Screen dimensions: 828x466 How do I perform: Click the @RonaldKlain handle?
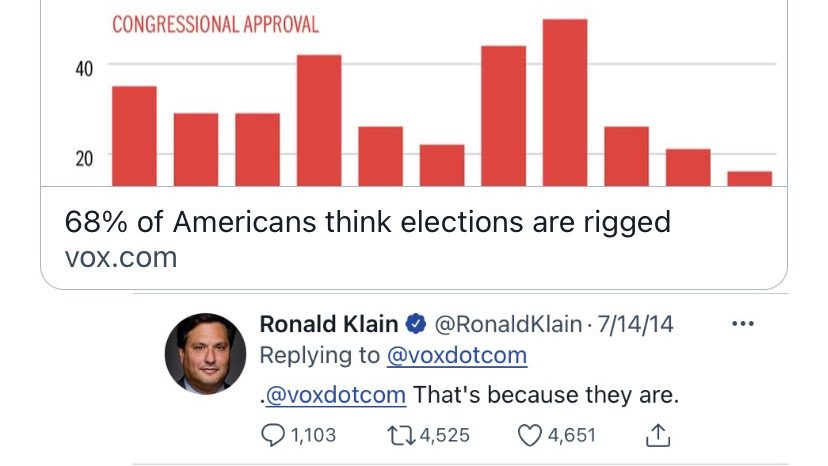pyautogui.click(x=508, y=324)
